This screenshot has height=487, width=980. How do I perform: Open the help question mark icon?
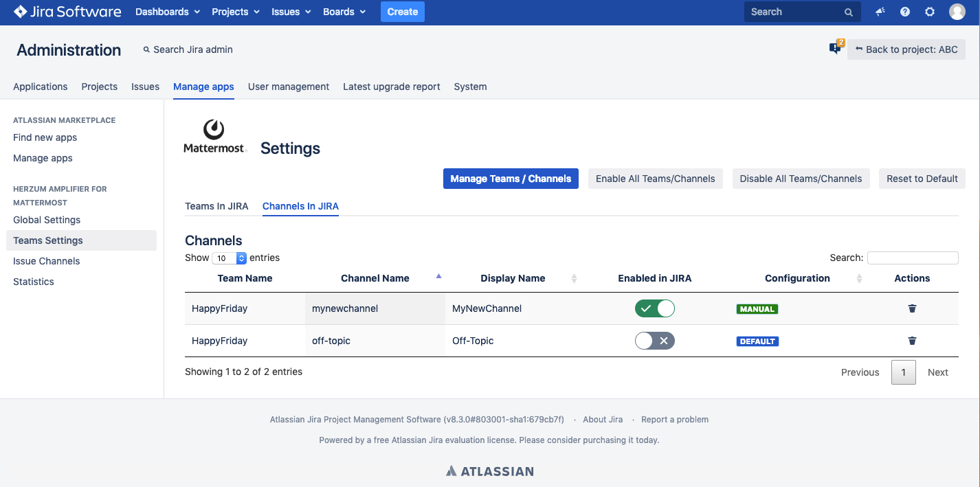pyautogui.click(x=905, y=12)
